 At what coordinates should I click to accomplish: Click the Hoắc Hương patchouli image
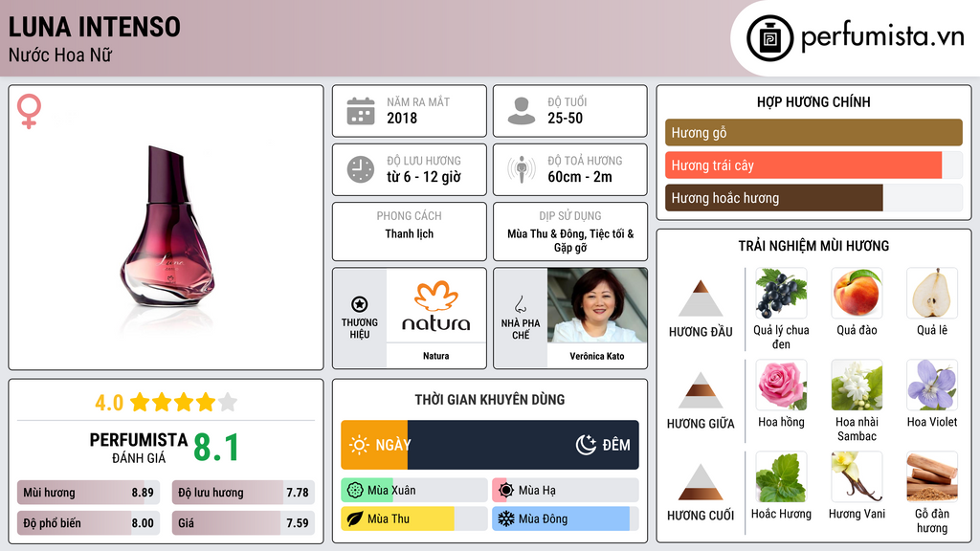(x=781, y=476)
